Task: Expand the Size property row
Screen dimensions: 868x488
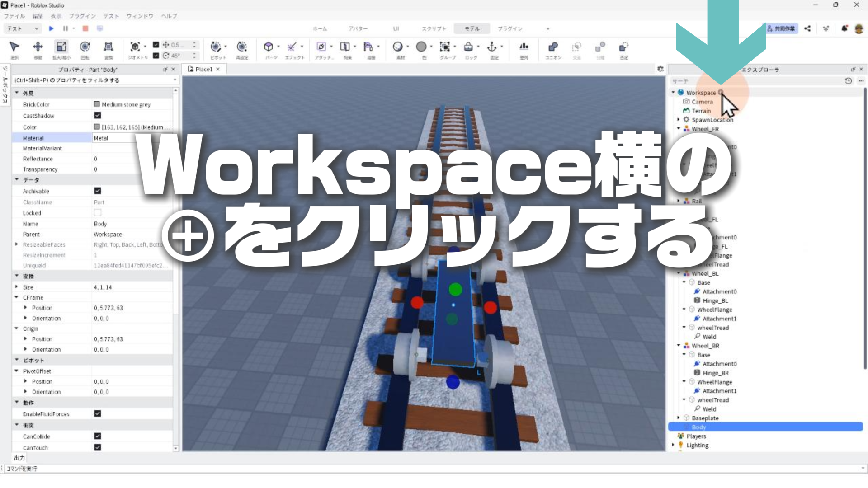Action: pyautogui.click(x=17, y=287)
